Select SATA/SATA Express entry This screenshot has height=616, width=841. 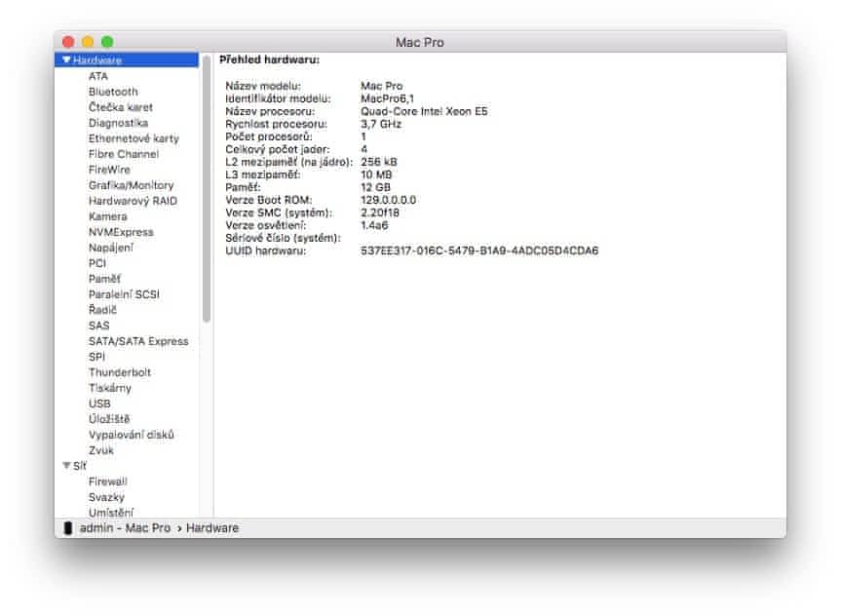(x=138, y=341)
